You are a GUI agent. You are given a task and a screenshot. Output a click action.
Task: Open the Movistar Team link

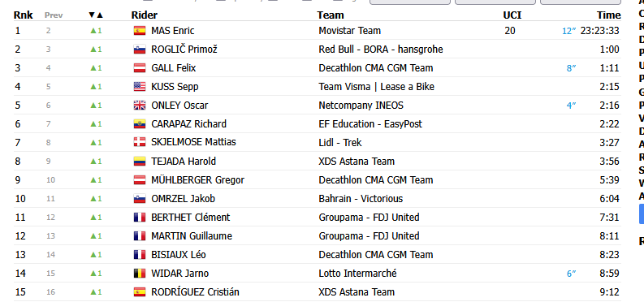point(349,31)
